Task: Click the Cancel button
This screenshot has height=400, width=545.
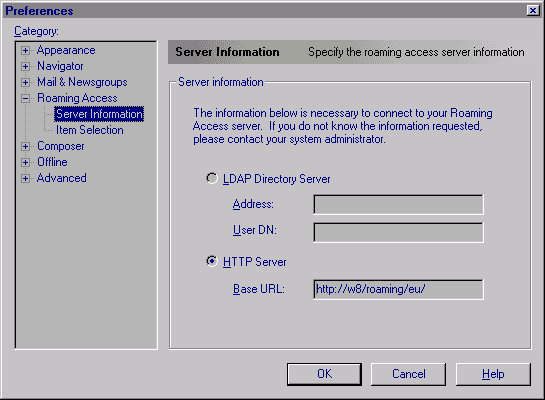Action: 408,374
